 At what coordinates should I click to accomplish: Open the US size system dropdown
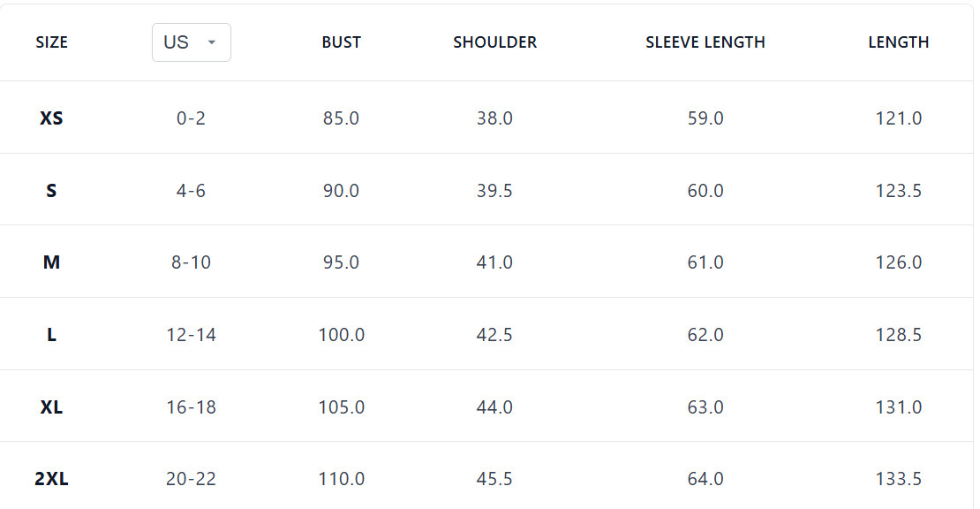[191, 42]
